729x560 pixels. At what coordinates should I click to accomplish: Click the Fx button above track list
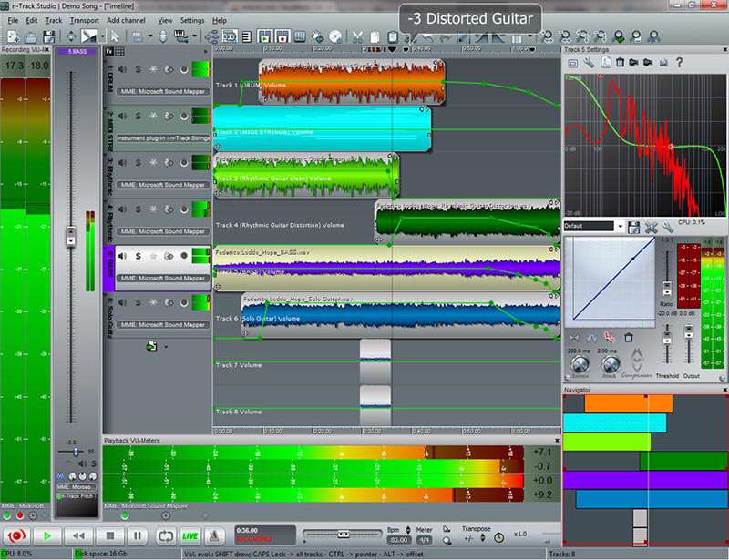(109, 52)
